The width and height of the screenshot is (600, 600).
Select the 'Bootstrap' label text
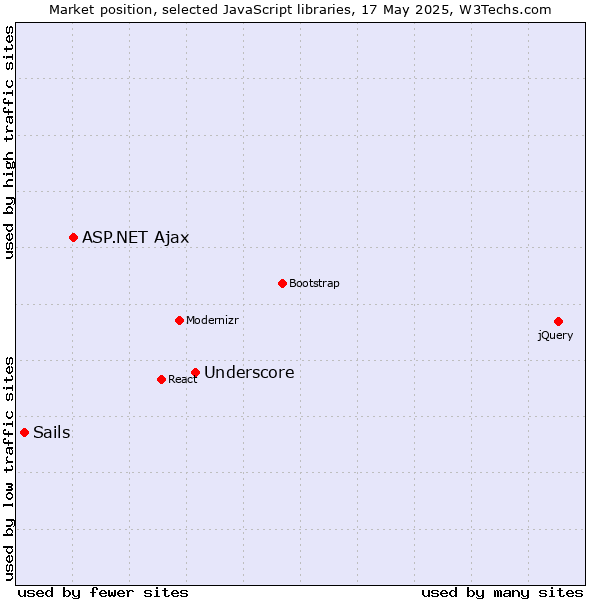pyautogui.click(x=314, y=284)
